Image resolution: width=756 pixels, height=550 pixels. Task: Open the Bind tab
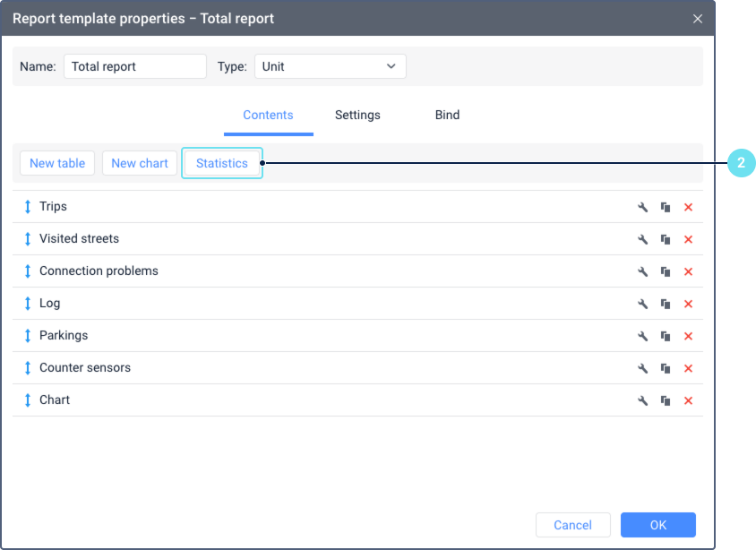coord(447,116)
